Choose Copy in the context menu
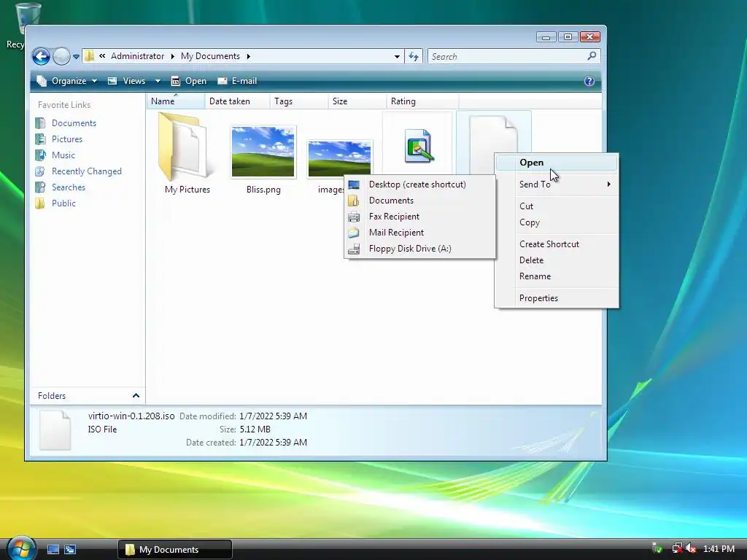The width and height of the screenshot is (747, 560). (557, 222)
